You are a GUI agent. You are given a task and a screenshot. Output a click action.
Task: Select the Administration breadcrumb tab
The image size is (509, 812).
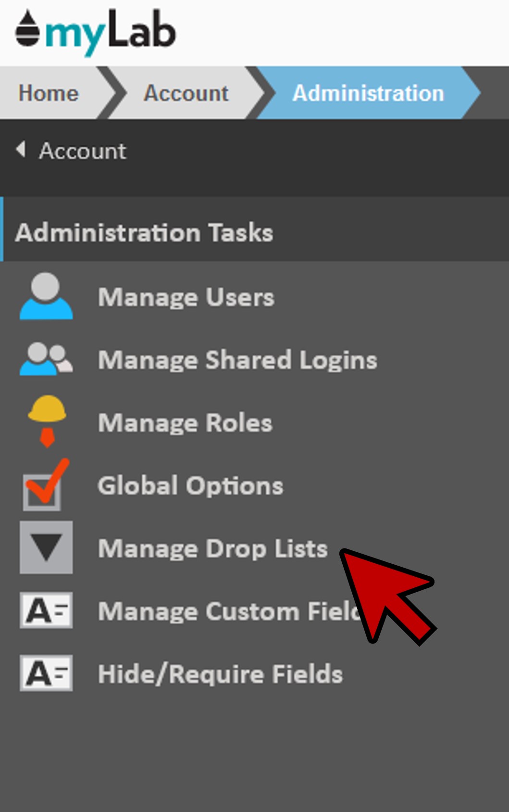pyautogui.click(x=368, y=93)
